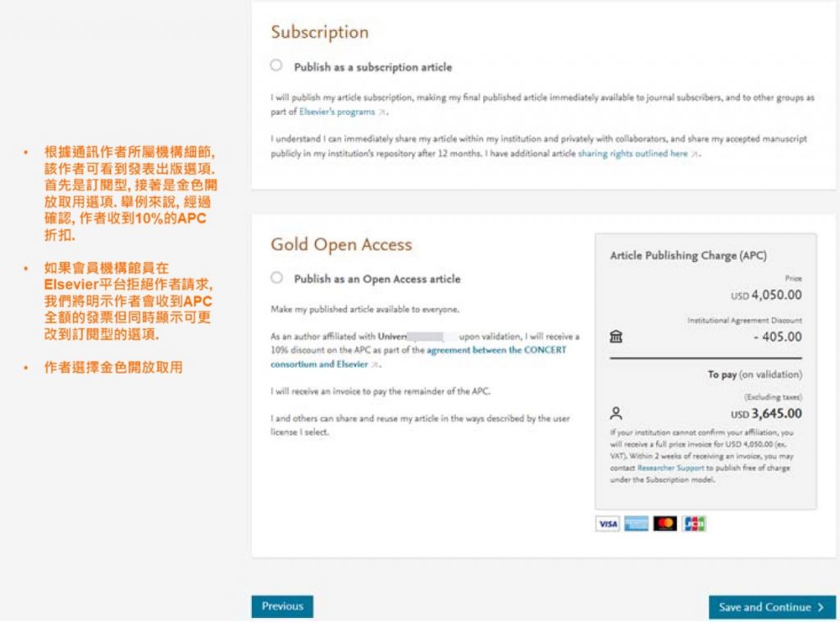Click the Subscription section heading
The height and width of the screenshot is (623, 840).
[x=319, y=32]
